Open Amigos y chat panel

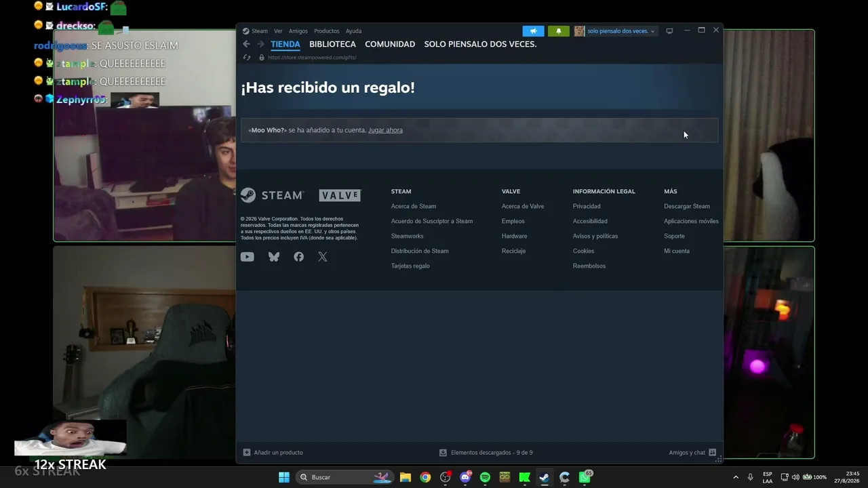coord(692,453)
